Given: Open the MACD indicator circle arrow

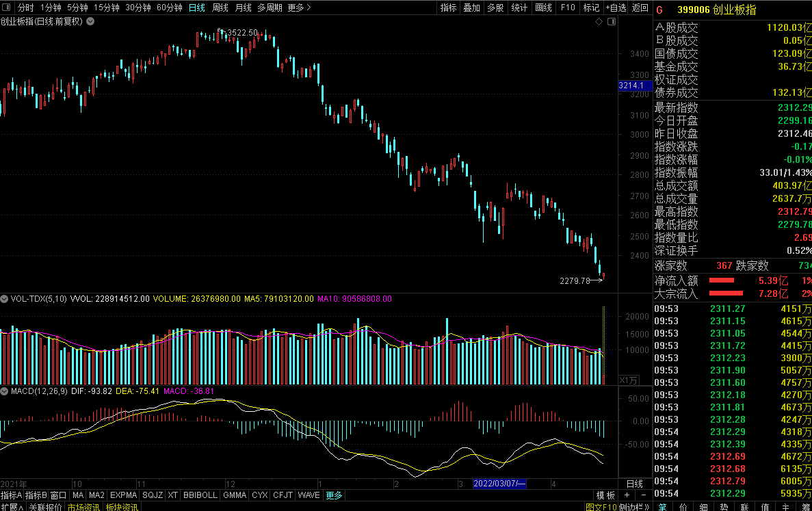Looking at the screenshot, I should click(4, 391).
